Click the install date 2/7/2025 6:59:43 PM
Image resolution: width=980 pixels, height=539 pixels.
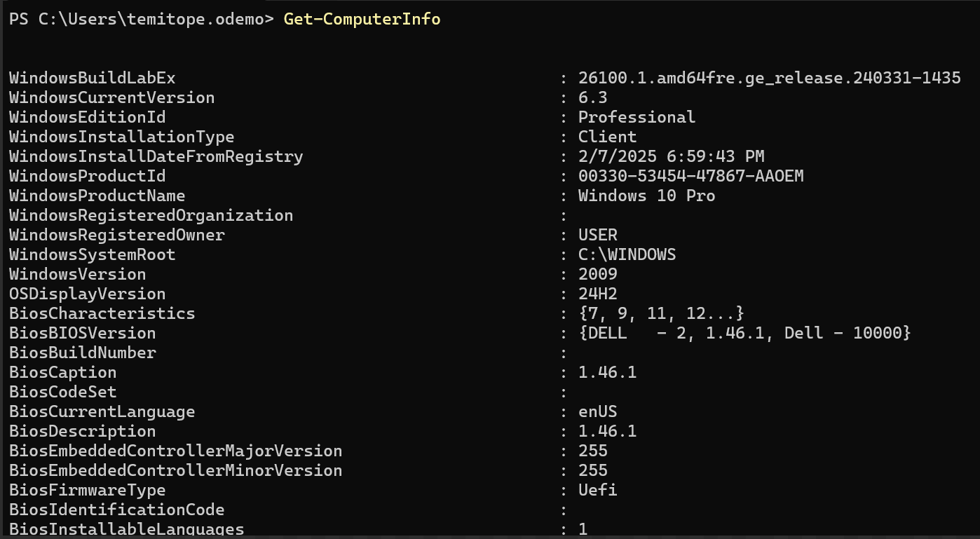click(671, 156)
